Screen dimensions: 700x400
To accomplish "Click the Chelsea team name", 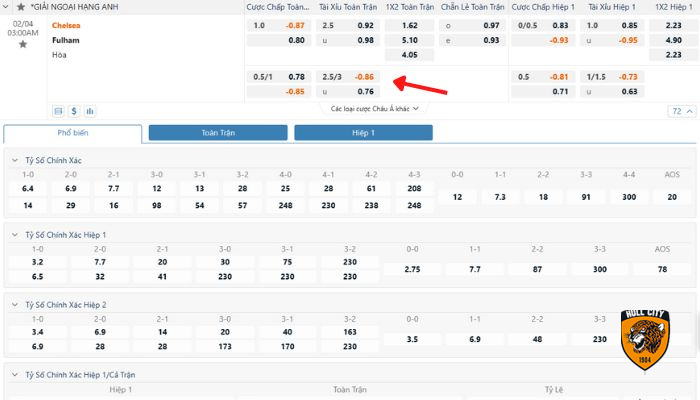I will (x=67, y=25).
